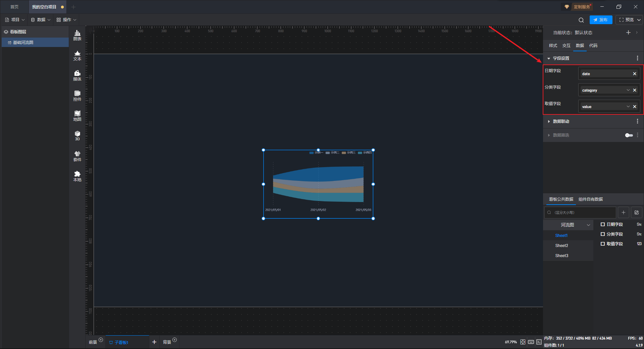The height and width of the screenshot is (349, 644).
Task: Clear the category field value
Action: point(635,90)
